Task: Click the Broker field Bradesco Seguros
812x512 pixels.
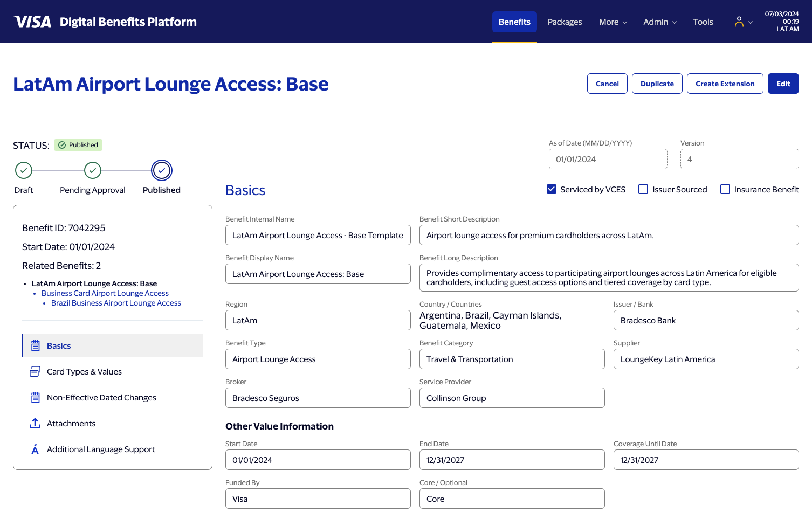Action: (318, 398)
